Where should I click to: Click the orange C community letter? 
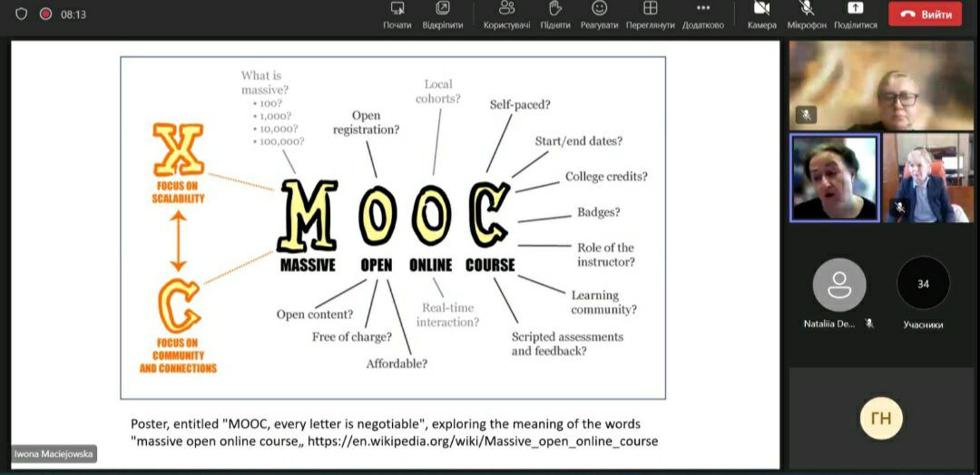tap(180, 305)
